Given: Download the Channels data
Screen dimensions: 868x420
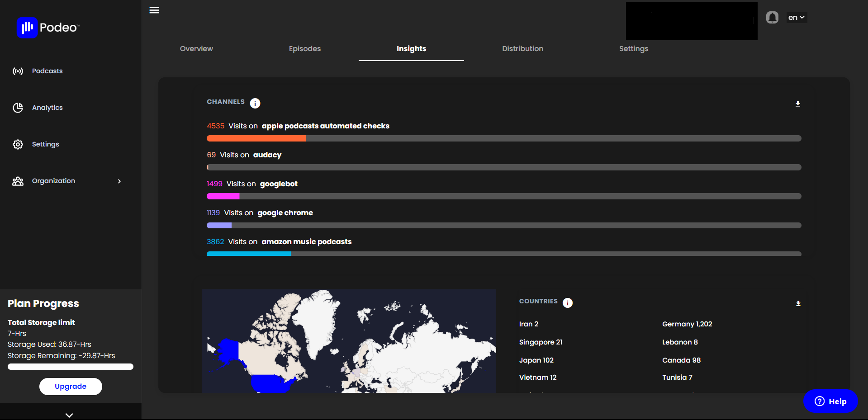Looking at the screenshot, I should [x=798, y=104].
